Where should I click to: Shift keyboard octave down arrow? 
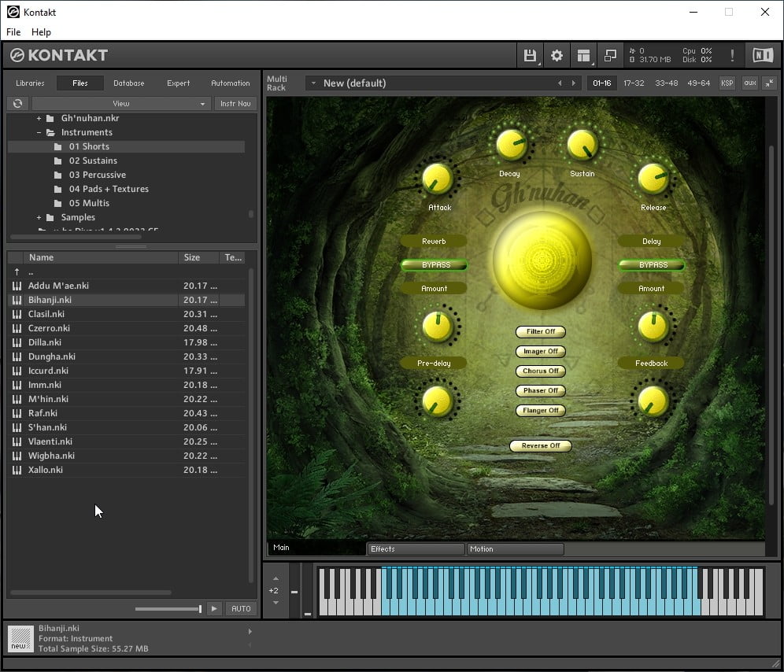coord(276,603)
